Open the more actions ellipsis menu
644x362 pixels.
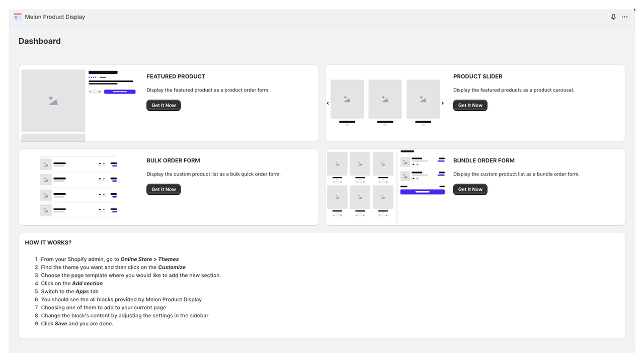click(x=624, y=17)
